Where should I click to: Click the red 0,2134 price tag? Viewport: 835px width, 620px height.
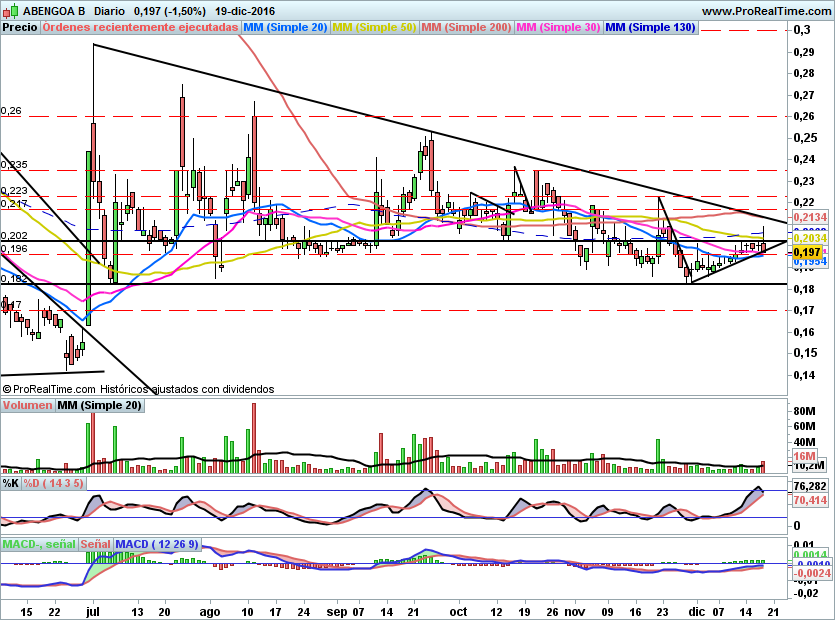tap(809, 217)
